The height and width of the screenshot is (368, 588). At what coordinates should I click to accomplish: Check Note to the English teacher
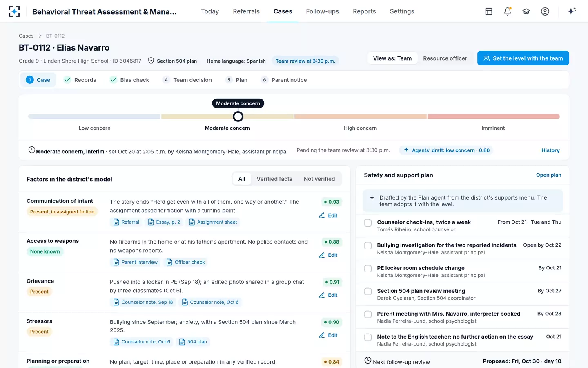coord(368,337)
